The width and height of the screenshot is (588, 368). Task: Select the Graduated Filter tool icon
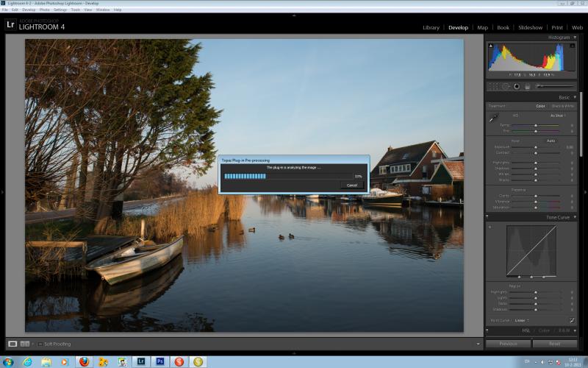(527, 86)
